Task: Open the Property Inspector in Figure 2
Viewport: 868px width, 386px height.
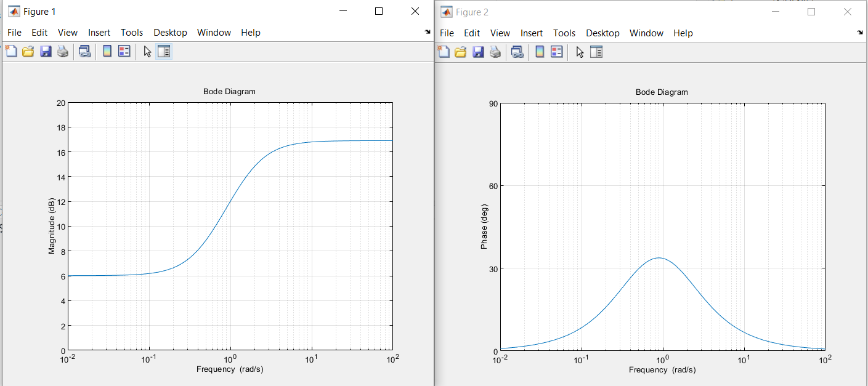Action: 596,52
